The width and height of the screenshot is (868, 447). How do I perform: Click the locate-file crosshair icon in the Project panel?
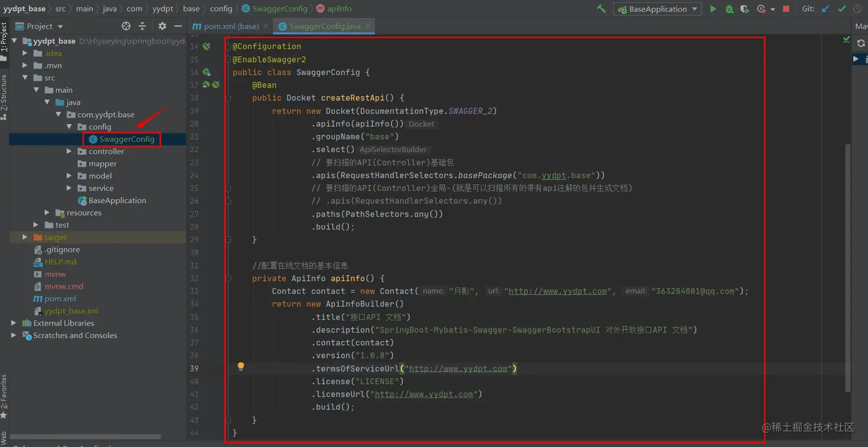126,26
